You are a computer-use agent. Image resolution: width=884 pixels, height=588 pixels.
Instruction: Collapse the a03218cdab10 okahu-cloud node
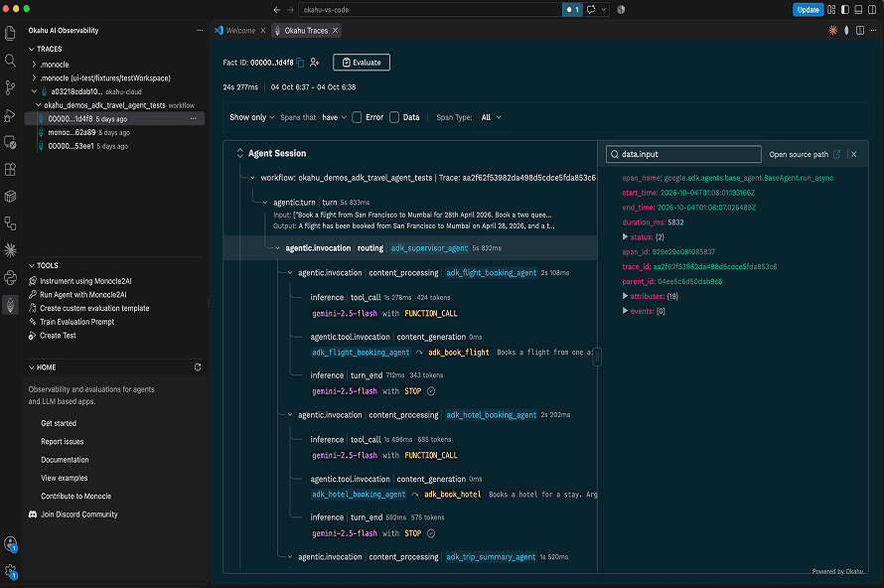(35, 91)
